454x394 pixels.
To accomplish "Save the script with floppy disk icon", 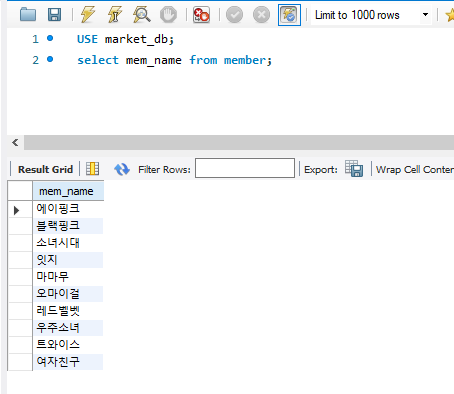I will coord(54,15).
